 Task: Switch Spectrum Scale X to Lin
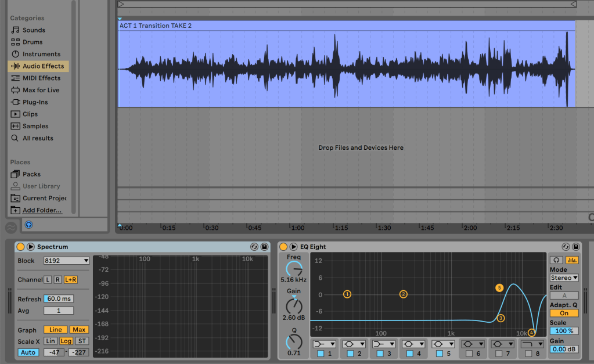point(51,341)
